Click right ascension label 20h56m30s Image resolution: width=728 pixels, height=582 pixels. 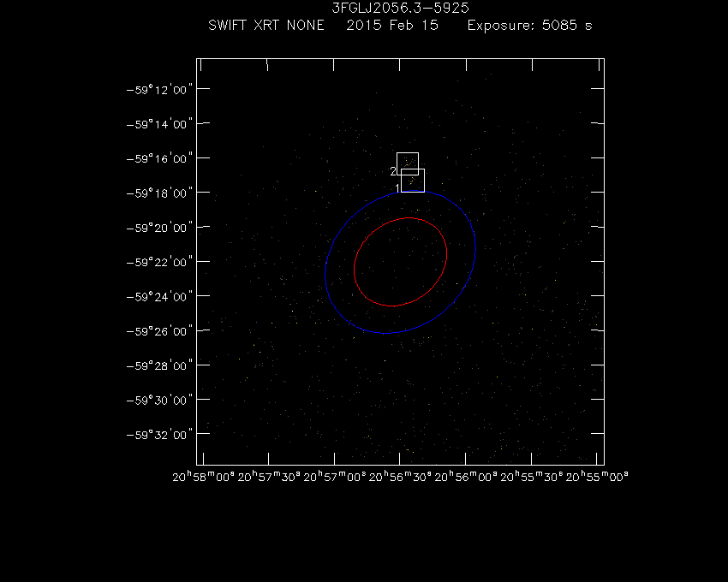click(x=400, y=477)
